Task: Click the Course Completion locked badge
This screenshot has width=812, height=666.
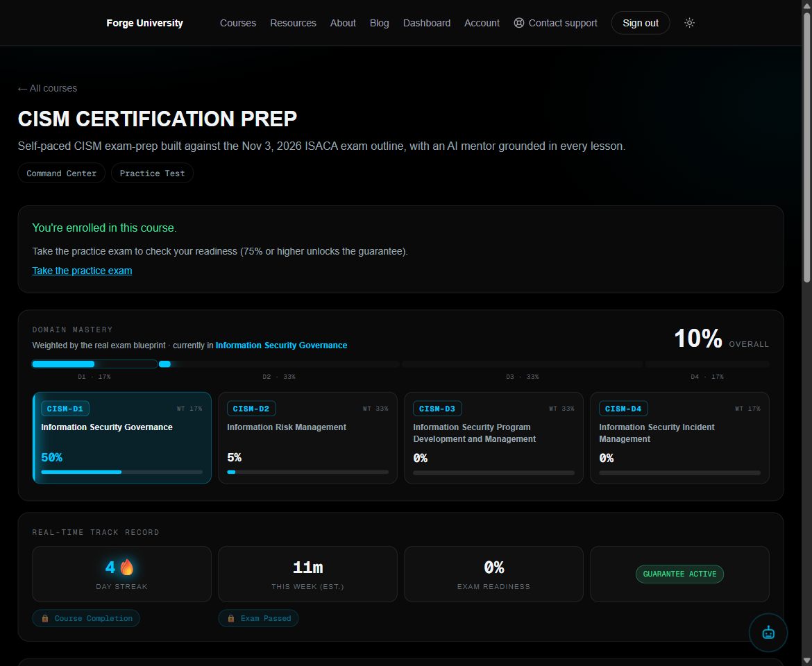Action: (x=86, y=618)
